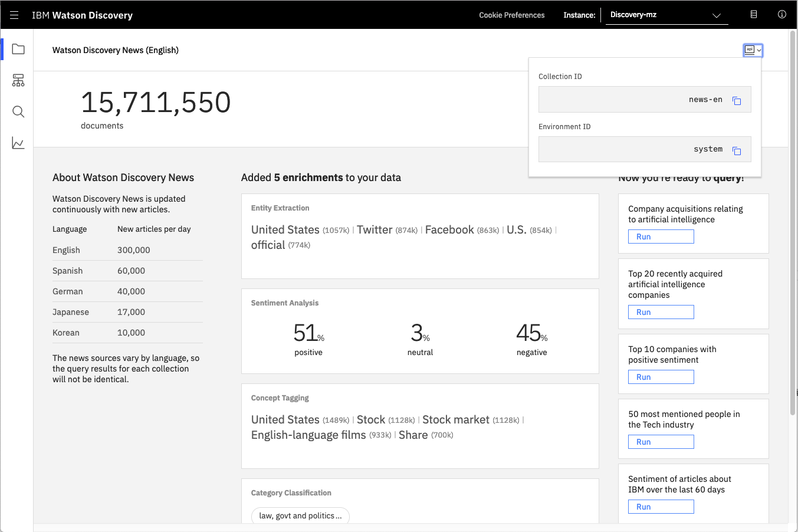Click IBM Watson Discovery title
The width and height of the screenshot is (798, 532).
click(x=82, y=15)
